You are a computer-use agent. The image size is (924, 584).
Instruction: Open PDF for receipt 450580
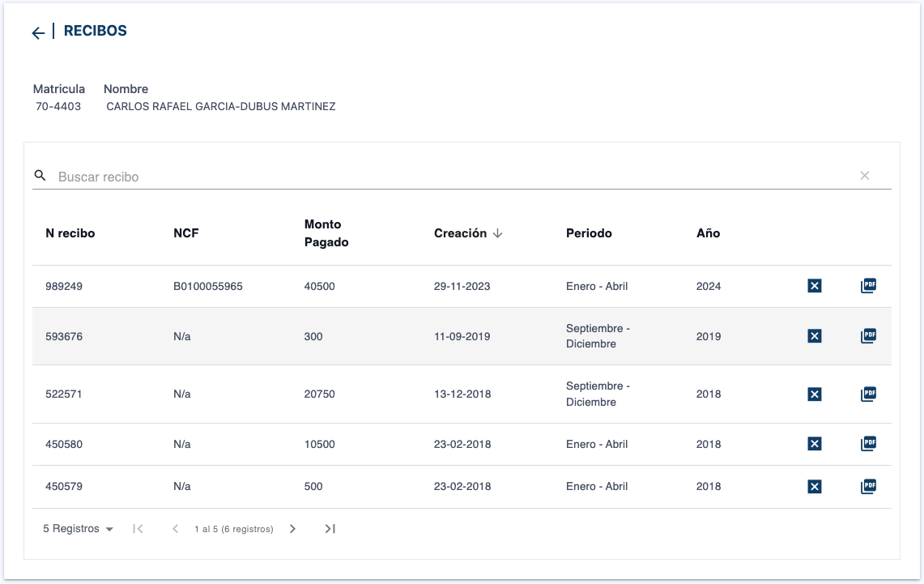(x=868, y=444)
